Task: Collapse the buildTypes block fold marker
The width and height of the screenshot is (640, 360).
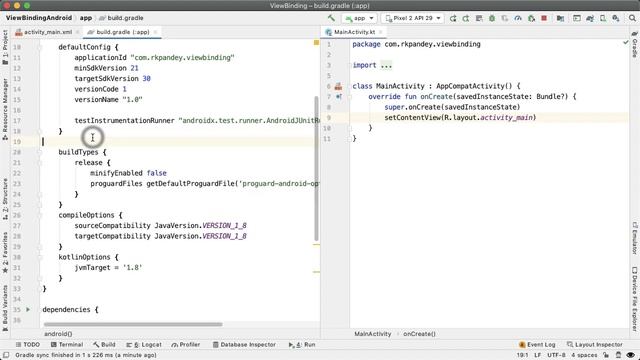Action: coord(40,152)
